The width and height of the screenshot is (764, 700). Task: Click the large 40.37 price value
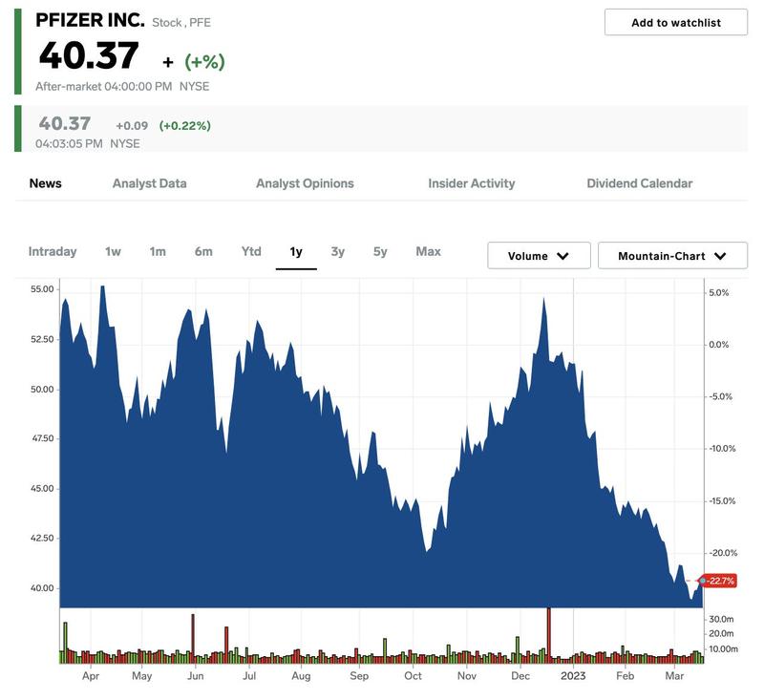pos(89,55)
